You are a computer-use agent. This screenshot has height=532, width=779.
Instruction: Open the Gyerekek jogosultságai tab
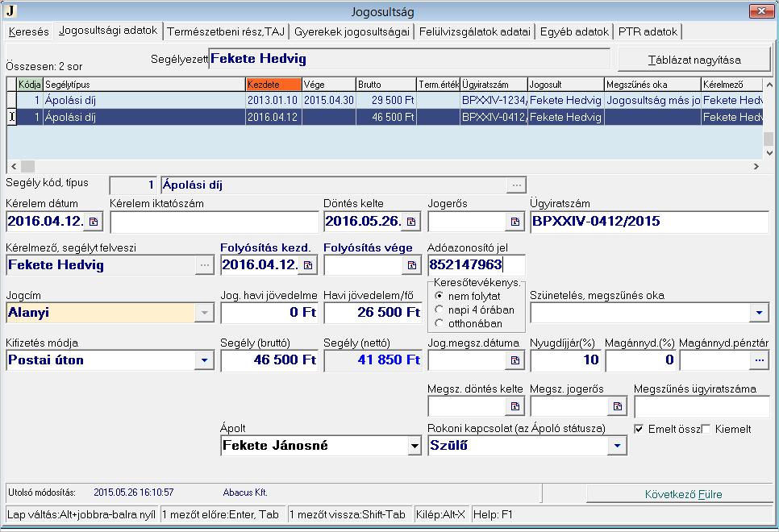tap(352, 31)
